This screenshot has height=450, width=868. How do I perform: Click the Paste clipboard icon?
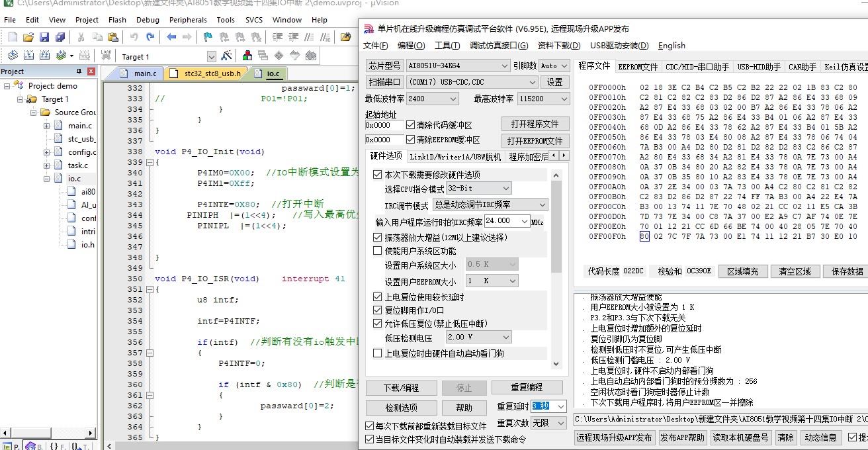(x=113, y=37)
